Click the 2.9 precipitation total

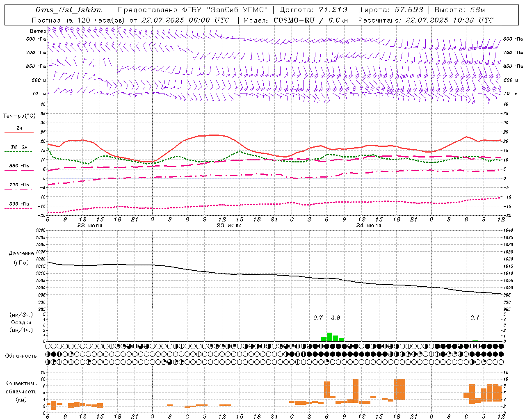[335, 317]
